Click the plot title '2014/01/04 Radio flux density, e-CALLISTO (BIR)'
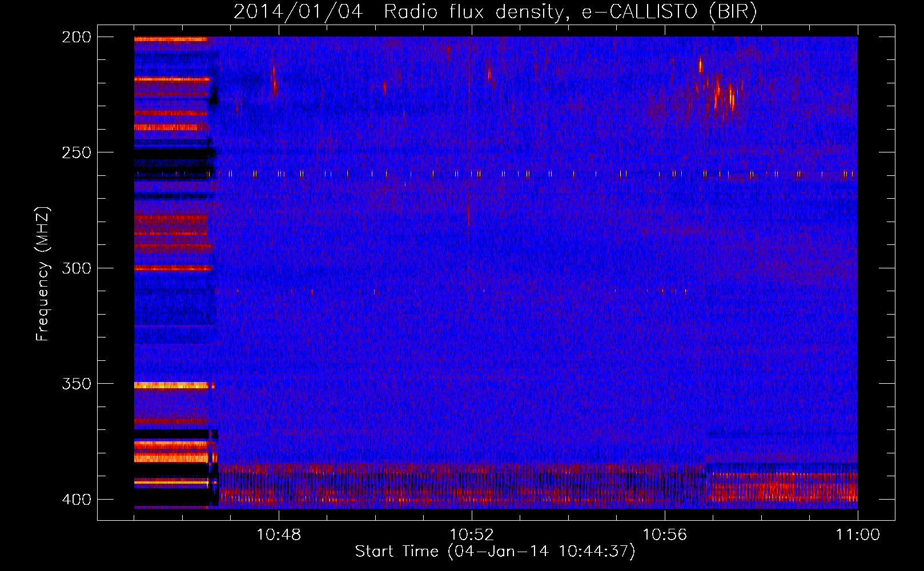Image resolution: width=924 pixels, height=571 pixels. tap(495, 11)
